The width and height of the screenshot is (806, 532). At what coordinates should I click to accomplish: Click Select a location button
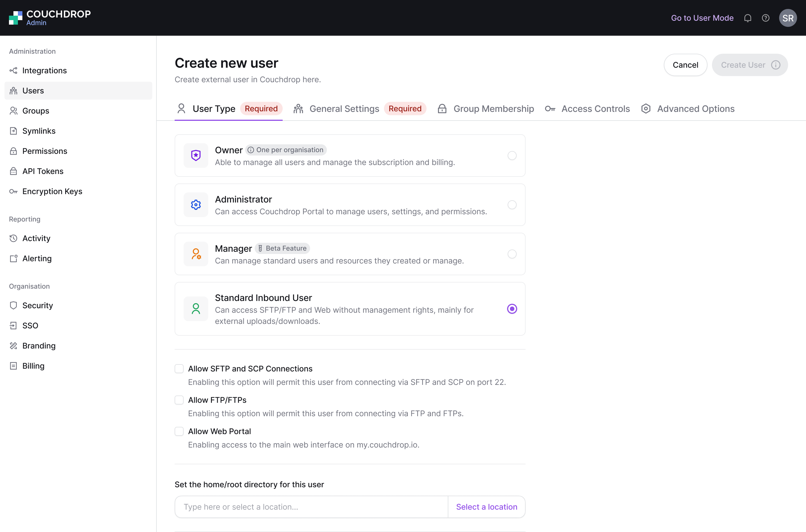click(x=486, y=507)
